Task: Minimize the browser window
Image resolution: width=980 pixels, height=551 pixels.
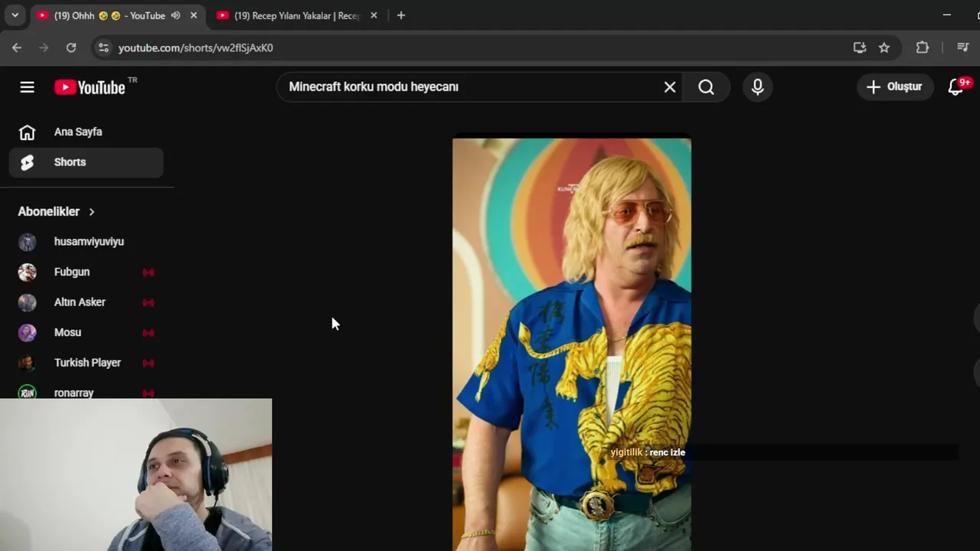Action: point(947,15)
